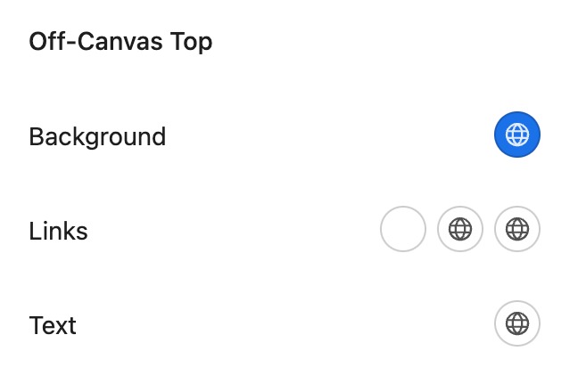Open the rightmost Links globe color picker

(516, 229)
